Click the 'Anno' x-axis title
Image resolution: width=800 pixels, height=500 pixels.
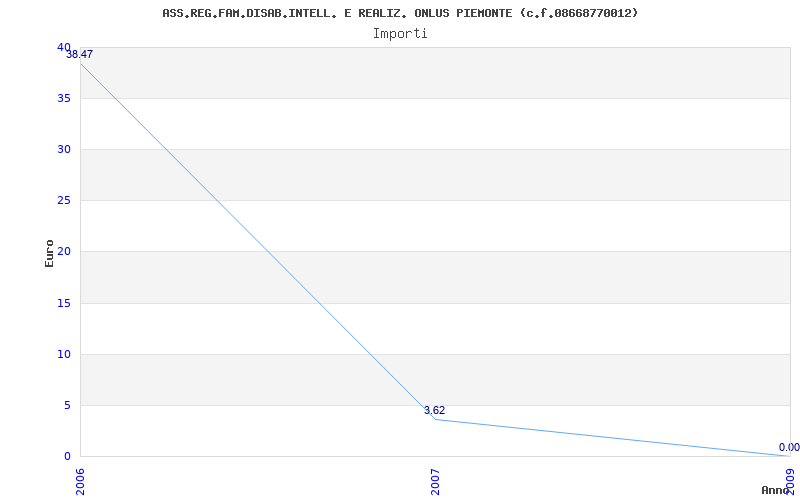pos(776,490)
